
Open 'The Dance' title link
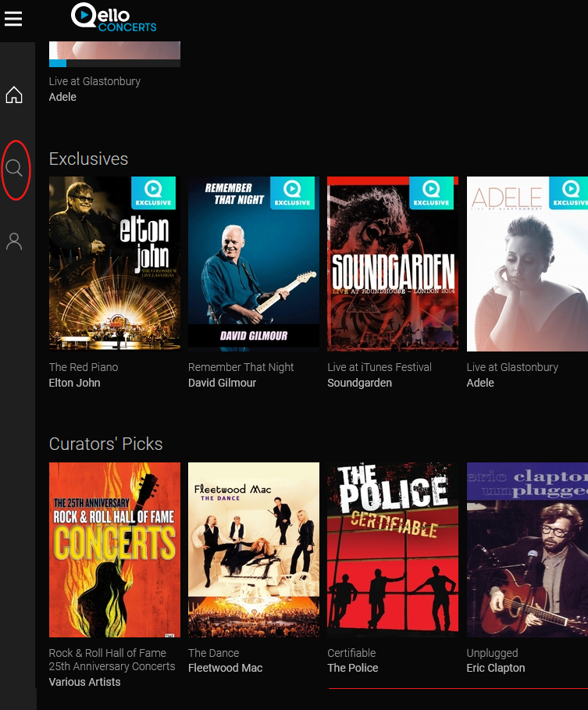214,653
